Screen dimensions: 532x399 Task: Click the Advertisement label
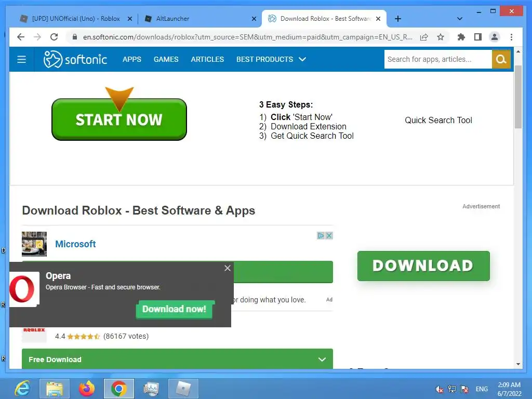tap(481, 206)
